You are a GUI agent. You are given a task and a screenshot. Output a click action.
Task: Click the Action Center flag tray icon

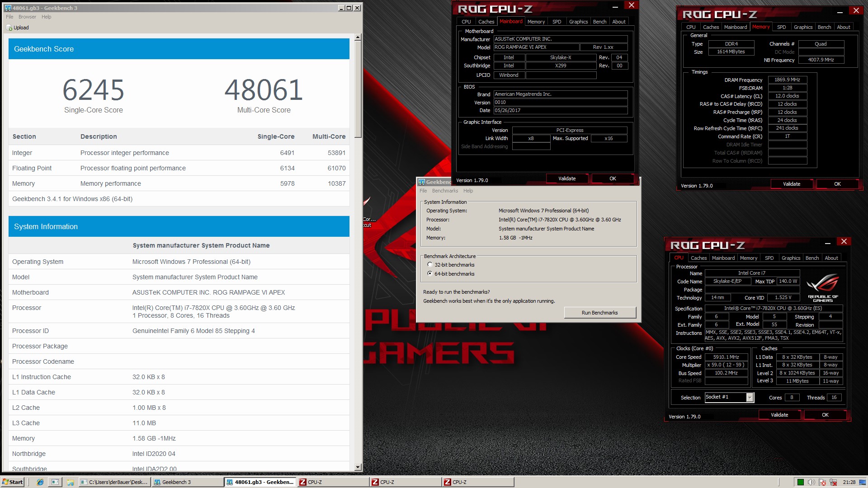822,482
